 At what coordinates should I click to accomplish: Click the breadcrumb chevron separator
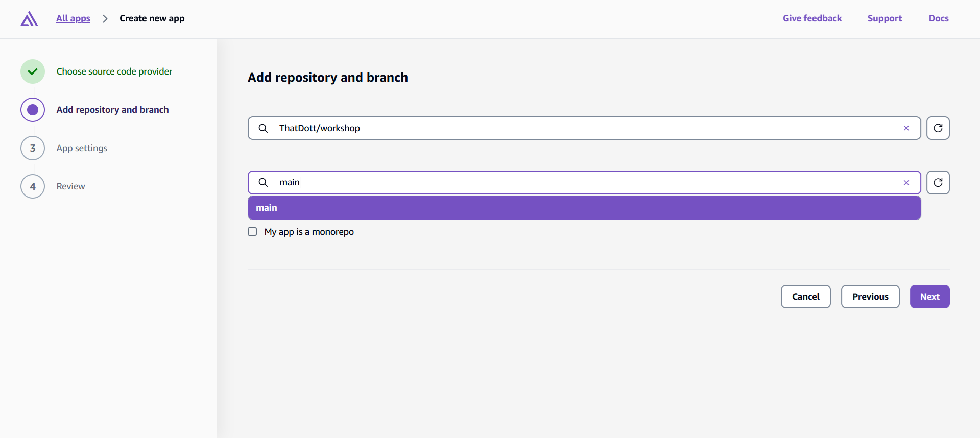click(105, 19)
